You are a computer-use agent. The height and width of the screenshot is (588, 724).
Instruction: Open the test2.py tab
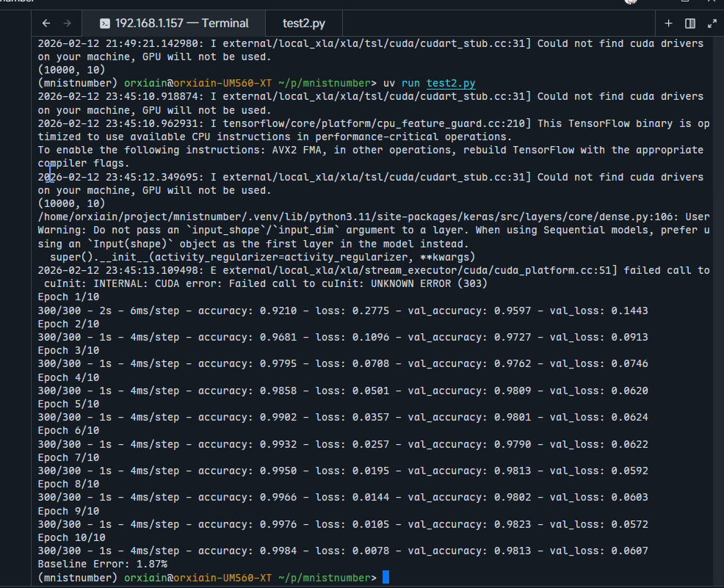(304, 23)
